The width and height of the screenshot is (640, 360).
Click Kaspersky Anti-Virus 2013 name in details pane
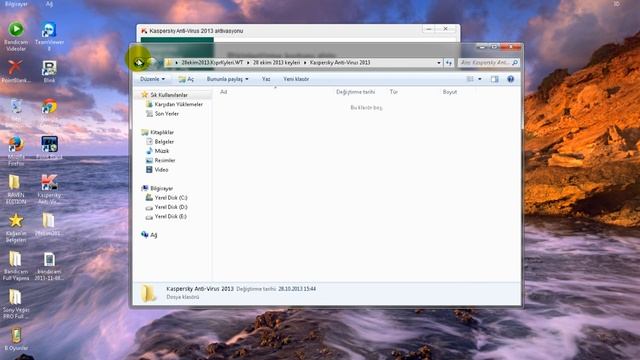[x=200, y=289]
